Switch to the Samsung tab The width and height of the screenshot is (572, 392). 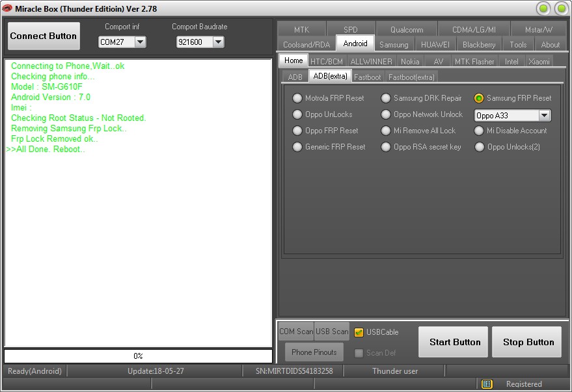click(x=394, y=44)
